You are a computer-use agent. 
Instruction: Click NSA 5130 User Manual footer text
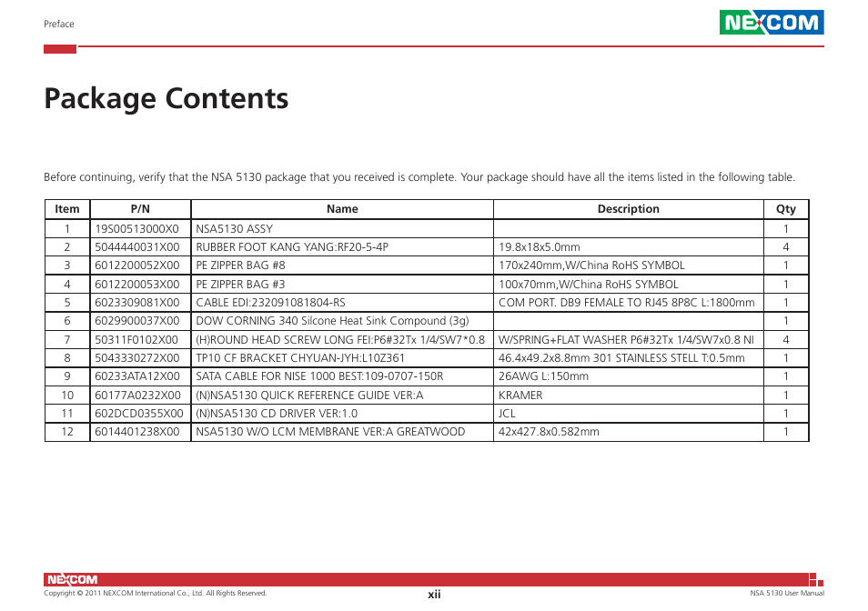(787, 594)
